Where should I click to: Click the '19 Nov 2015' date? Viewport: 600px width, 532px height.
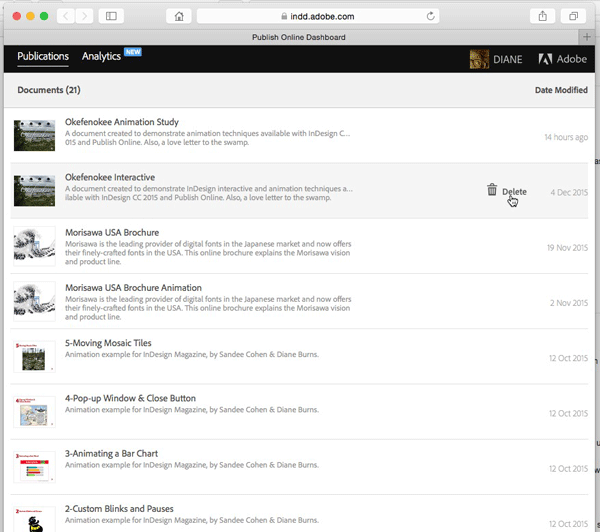click(567, 248)
